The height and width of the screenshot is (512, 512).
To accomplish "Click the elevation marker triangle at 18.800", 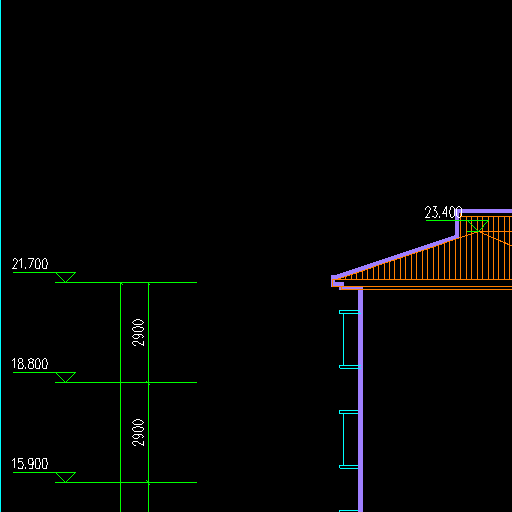I will point(66,377).
